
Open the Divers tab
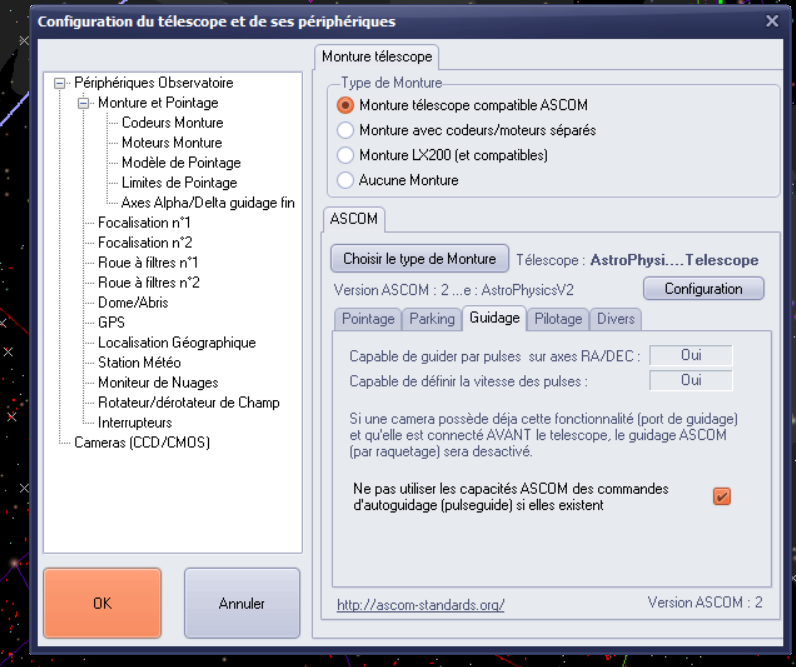point(616,319)
